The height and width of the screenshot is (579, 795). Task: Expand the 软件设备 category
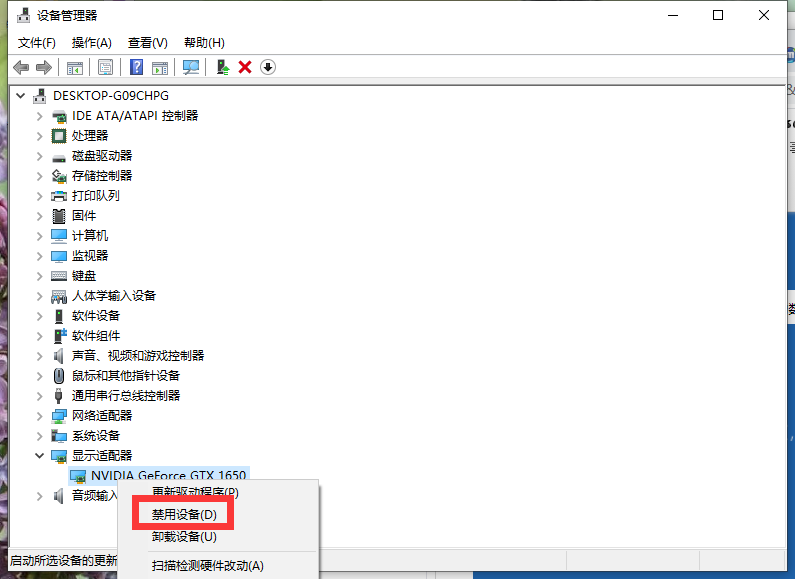(x=40, y=316)
